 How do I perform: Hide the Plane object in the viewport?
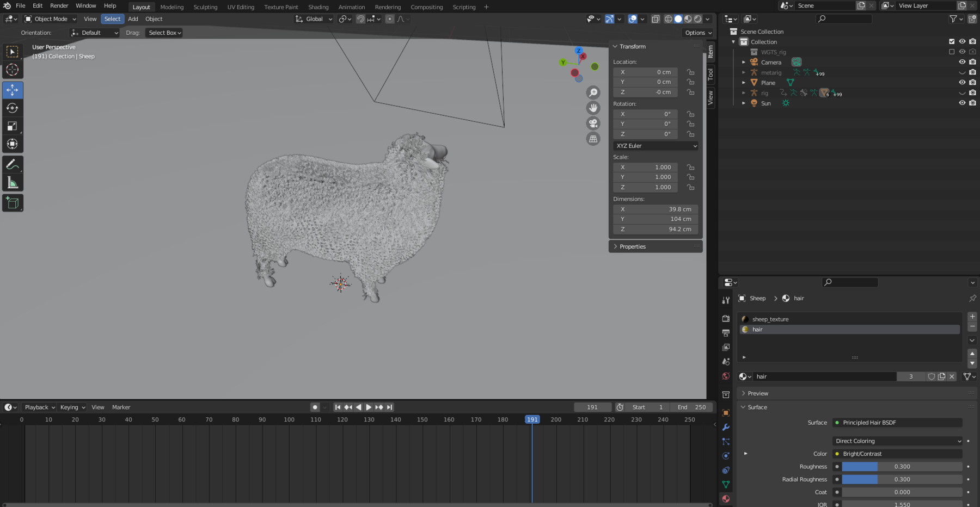(962, 82)
